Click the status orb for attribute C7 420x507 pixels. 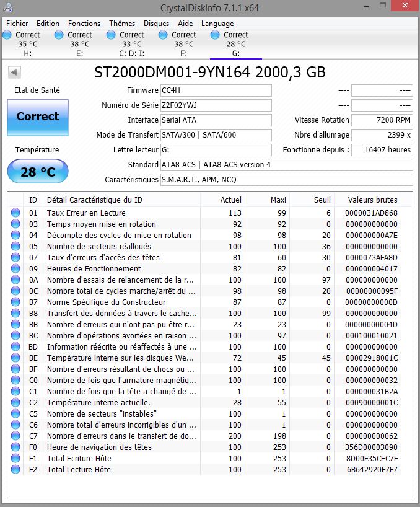(x=15, y=436)
